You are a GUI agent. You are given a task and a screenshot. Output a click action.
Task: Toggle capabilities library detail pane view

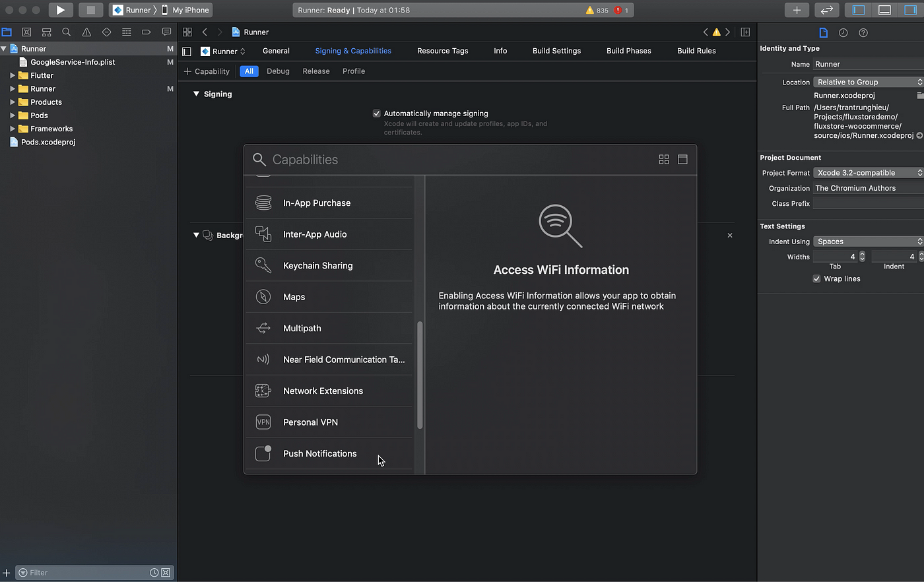pyautogui.click(x=682, y=160)
